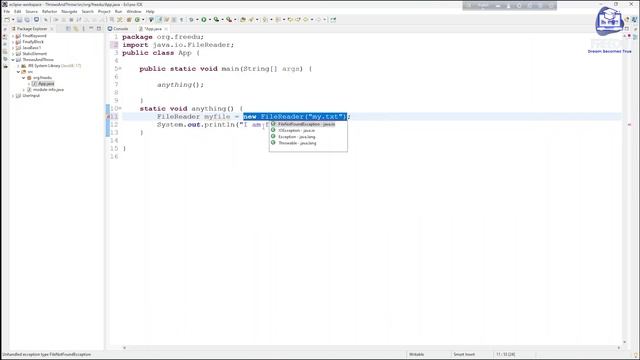Click the Back navigation arrow icon

[305, 20]
